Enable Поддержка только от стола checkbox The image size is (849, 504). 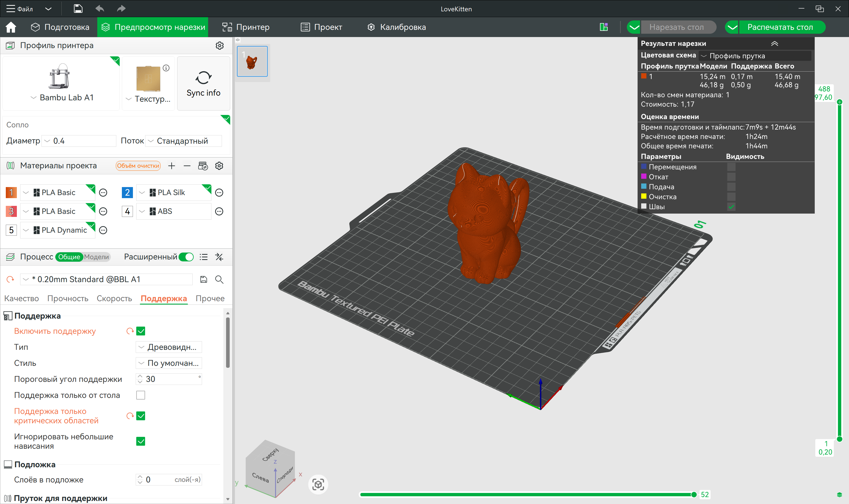(141, 395)
